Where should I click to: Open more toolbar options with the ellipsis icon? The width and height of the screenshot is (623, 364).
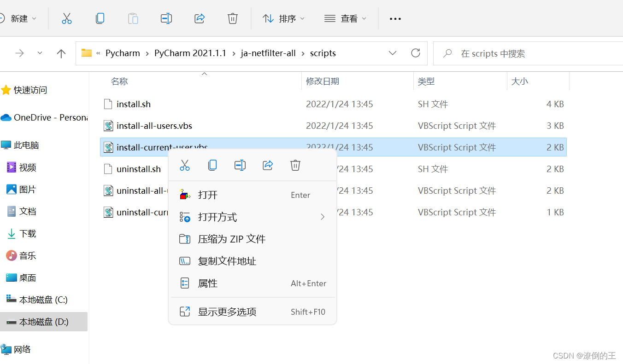395,18
